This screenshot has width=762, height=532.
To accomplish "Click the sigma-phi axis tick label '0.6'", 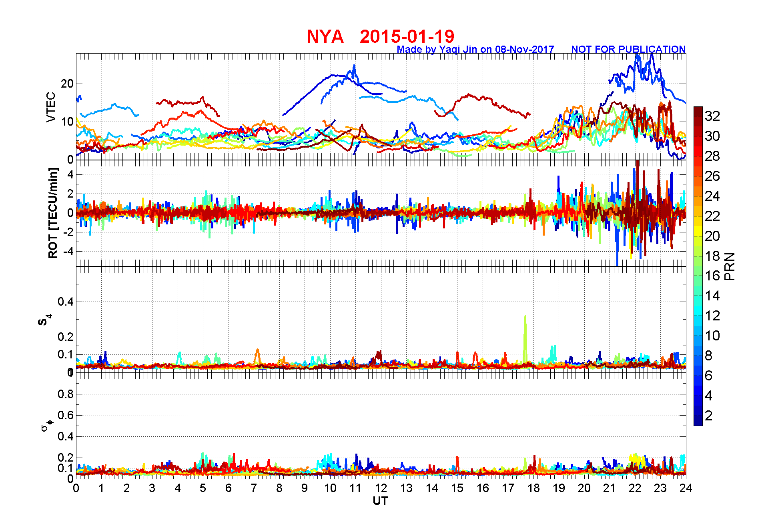I will point(66,415).
